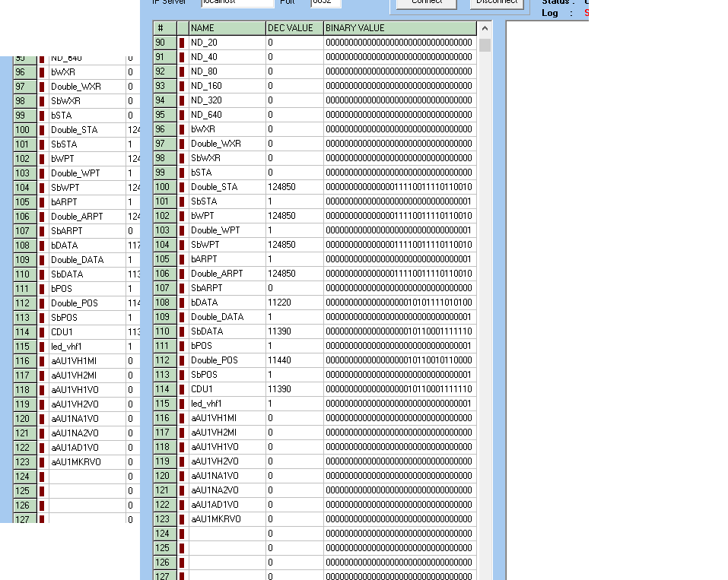Click the red indicator beside led_vhf1
The width and height of the screenshot is (728, 580).
pyautogui.click(x=183, y=404)
